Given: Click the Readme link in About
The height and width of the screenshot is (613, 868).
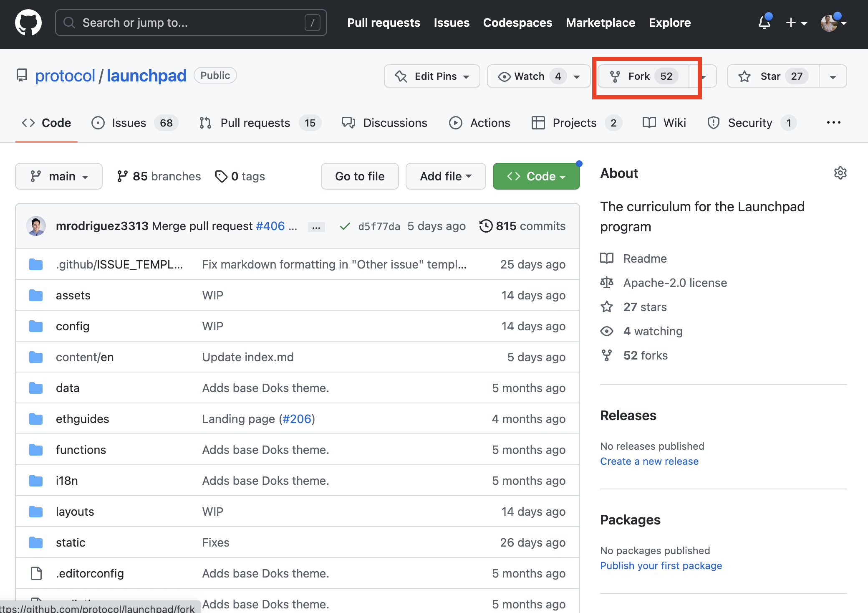Looking at the screenshot, I should 645,258.
